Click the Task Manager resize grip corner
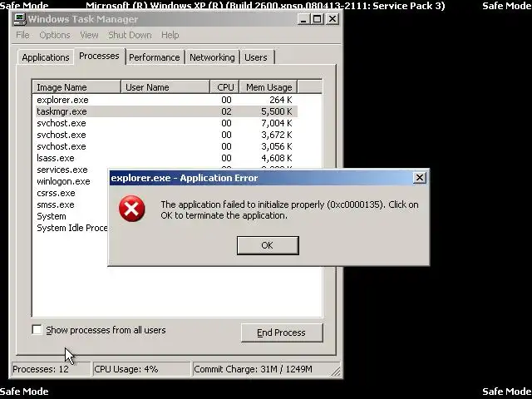 tap(336, 372)
